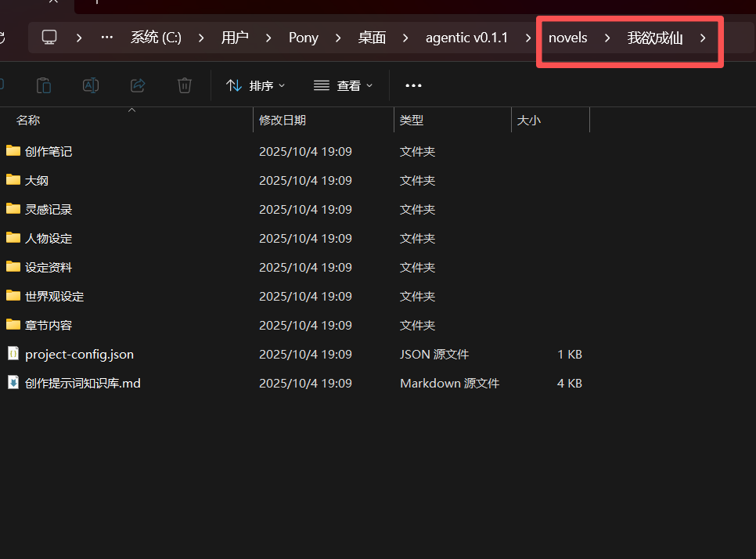Open the 排序 sort dropdown
The height and width of the screenshot is (559, 756).
(255, 85)
